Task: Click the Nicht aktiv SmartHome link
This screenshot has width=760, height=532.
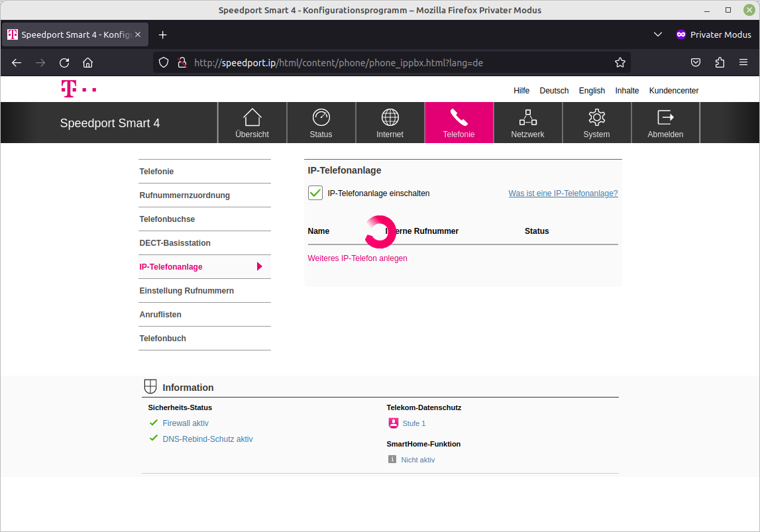Action: (418, 460)
